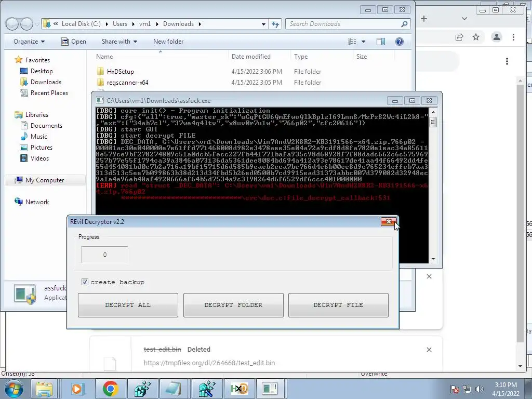
Task: Open Music library
Action: (38, 137)
